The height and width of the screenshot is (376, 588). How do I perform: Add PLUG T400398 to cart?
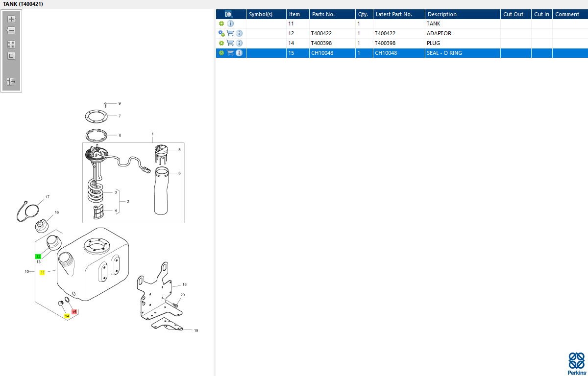click(x=230, y=43)
